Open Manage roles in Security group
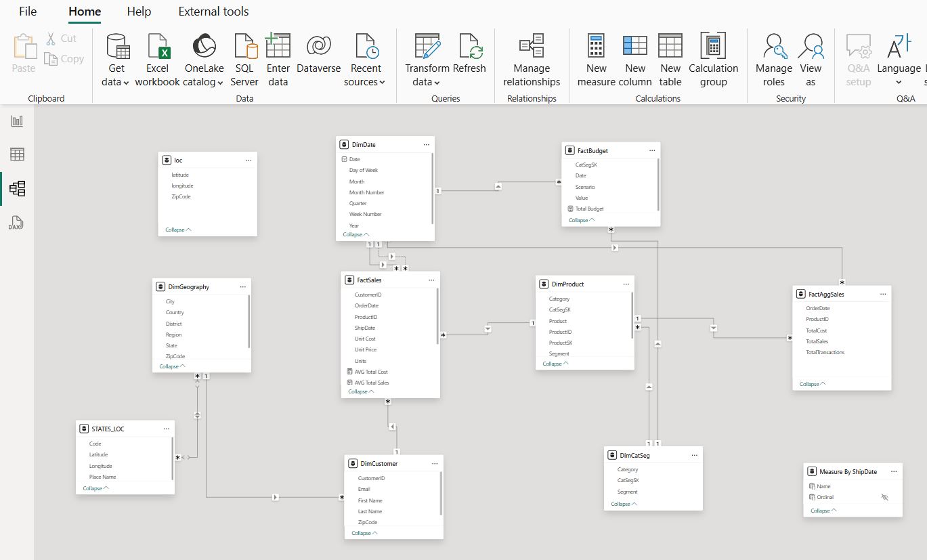Screen dimensions: 927x560 (x=773, y=58)
